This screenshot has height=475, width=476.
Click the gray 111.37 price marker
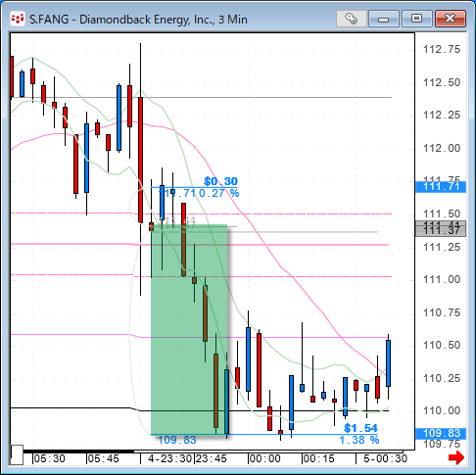(441, 231)
